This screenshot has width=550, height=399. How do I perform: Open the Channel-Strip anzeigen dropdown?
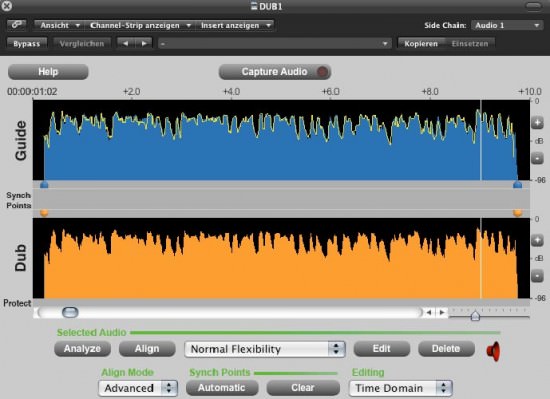pos(140,25)
